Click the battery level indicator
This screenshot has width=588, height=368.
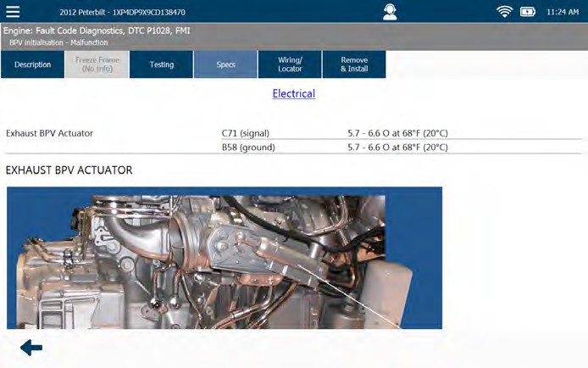click(529, 12)
